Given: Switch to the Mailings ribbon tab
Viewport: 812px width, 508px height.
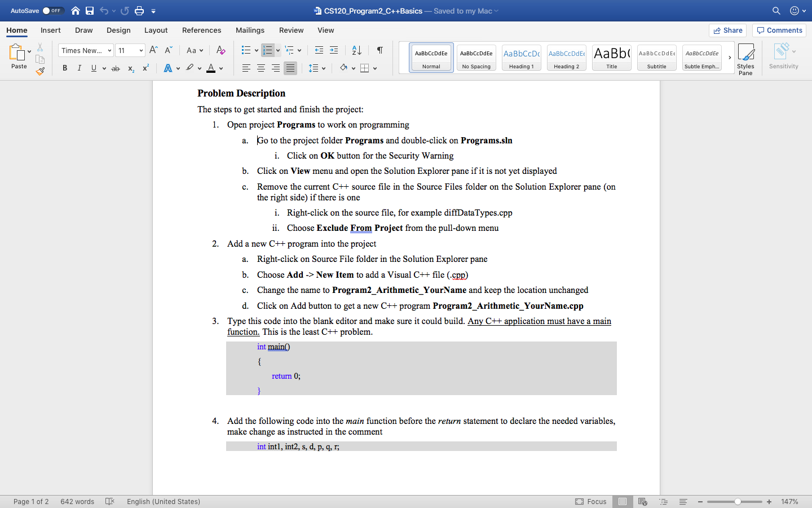Looking at the screenshot, I should coord(250,30).
